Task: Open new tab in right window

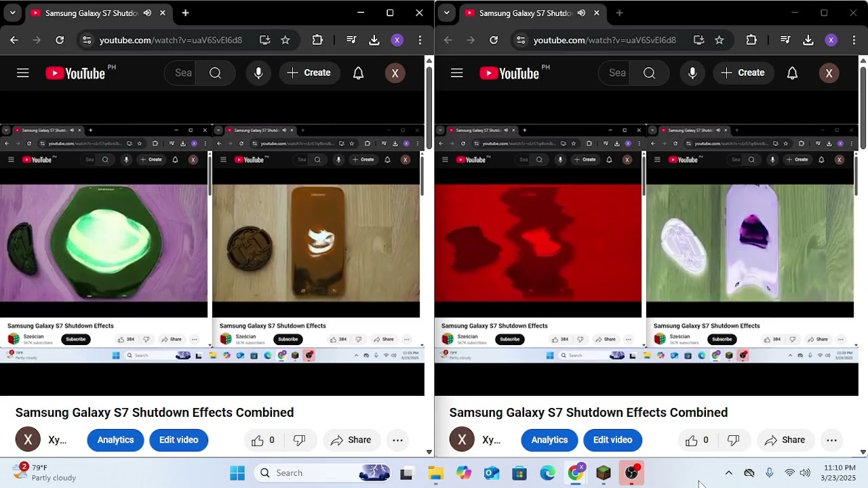Action: [619, 13]
